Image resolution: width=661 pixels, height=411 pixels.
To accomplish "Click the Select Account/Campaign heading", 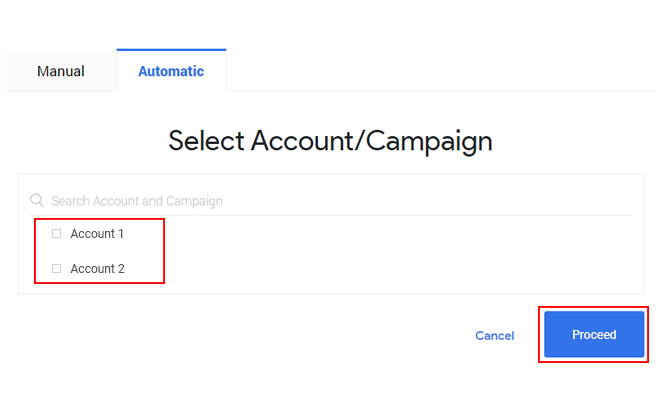I will (330, 141).
